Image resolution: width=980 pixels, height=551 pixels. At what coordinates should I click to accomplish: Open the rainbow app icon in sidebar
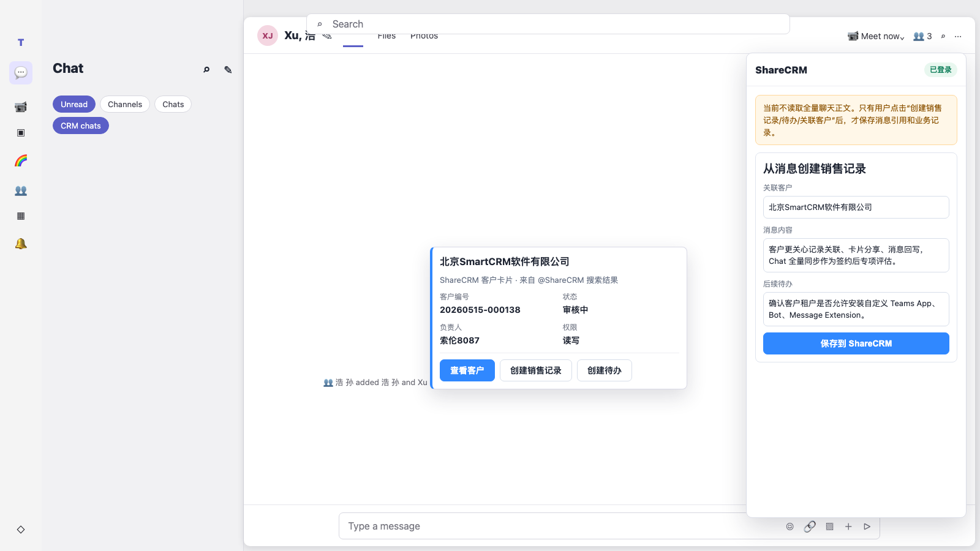tap(21, 160)
